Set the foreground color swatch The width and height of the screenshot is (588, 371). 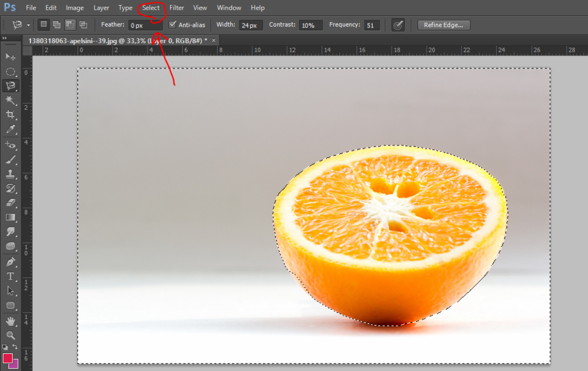[7, 358]
